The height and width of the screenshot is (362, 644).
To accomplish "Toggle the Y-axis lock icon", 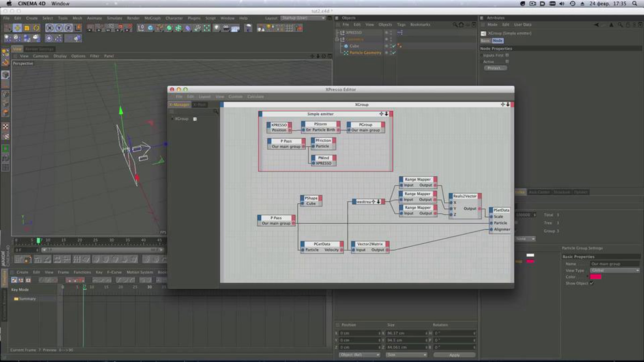I will [x=59, y=28].
